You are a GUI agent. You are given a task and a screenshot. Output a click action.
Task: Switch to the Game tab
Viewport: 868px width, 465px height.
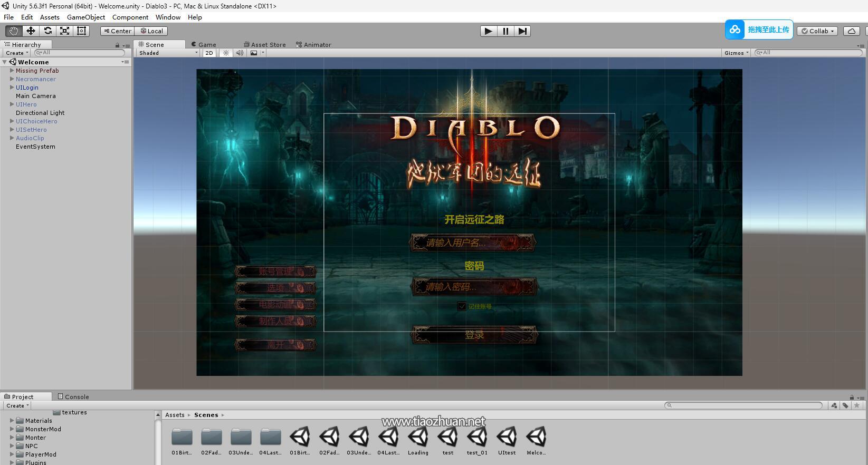(204, 45)
